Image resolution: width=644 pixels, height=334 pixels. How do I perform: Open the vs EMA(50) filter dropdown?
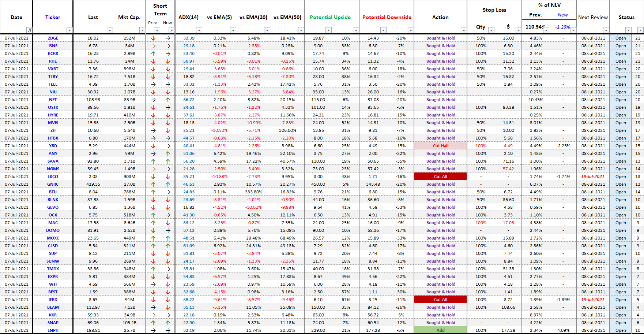[301, 30]
